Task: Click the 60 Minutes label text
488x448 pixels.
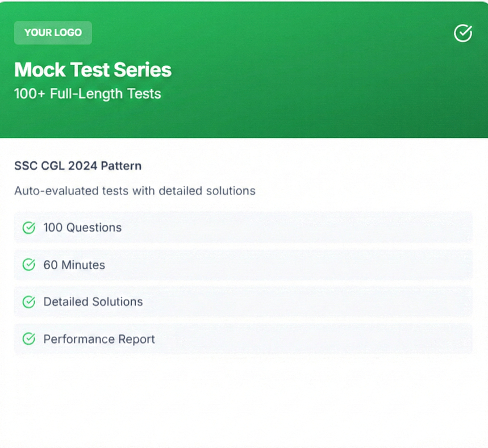Action: [74, 265]
